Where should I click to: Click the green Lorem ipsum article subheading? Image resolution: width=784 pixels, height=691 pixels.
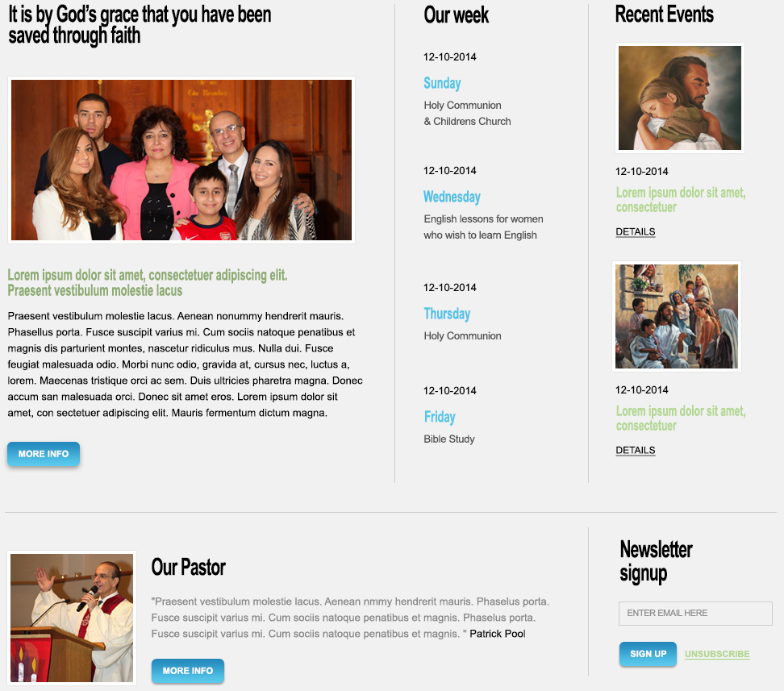(148, 282)
